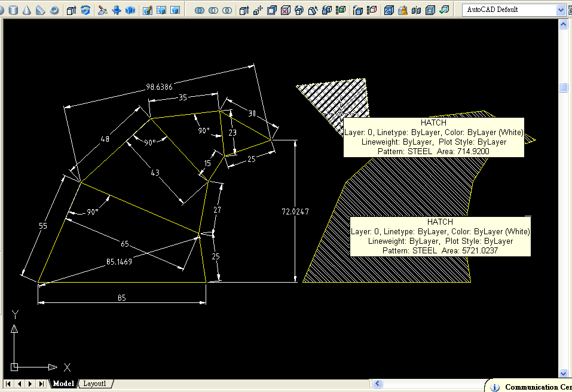Viewport: 572px width, 392px height.
Task: Run the Check solid tool
Action: pos(444,10)
